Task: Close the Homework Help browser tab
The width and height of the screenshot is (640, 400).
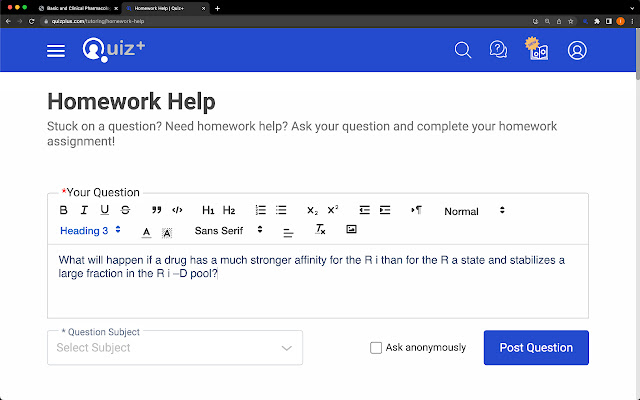Action: 204,8
